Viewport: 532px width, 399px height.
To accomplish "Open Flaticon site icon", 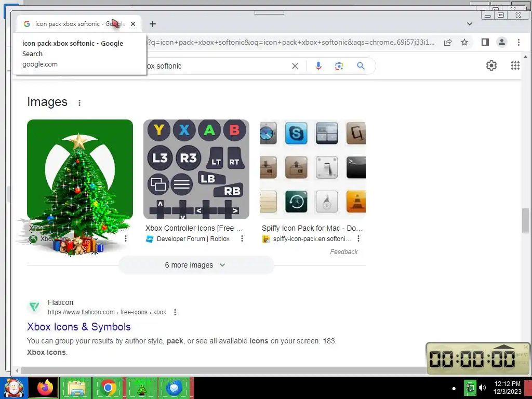I will (34, 307).
